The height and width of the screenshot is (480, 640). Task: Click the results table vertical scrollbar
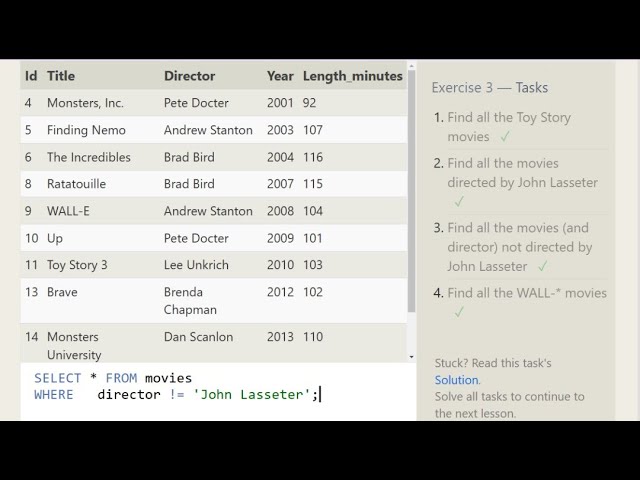pyautogui.click(x=411, y=191)
